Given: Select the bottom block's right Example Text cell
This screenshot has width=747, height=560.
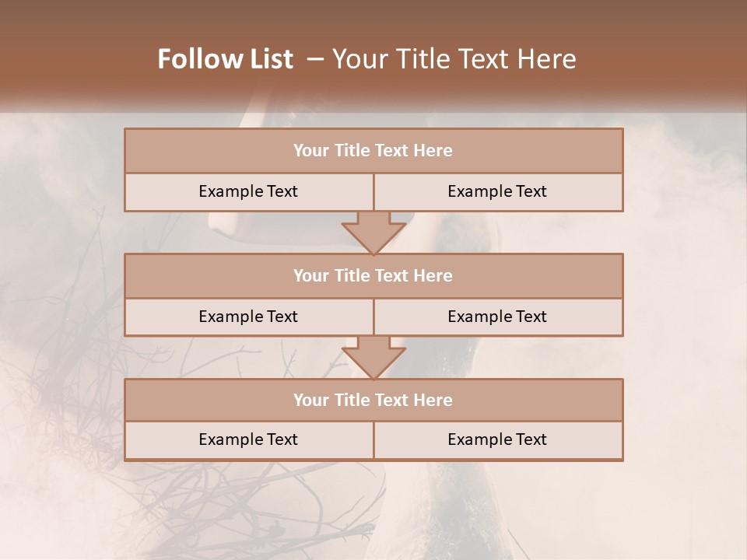Looking at the screenshot, I should 498,440.
